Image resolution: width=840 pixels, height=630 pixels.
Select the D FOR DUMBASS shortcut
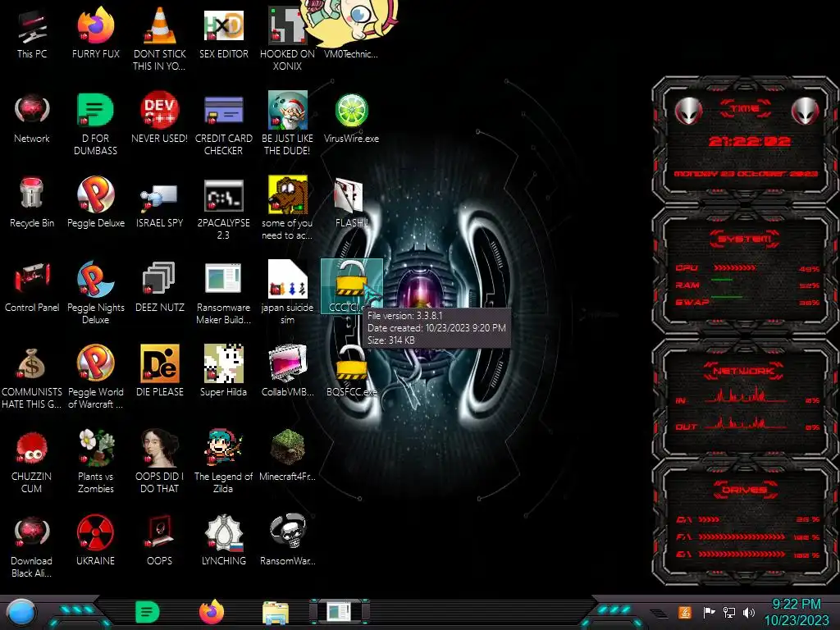click(x=95, y=124)
